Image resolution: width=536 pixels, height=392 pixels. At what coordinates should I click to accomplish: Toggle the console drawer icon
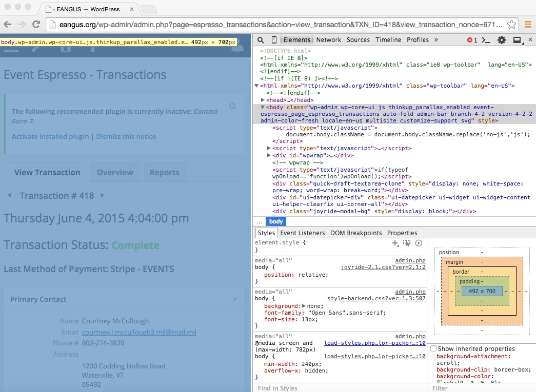[486, 40]
